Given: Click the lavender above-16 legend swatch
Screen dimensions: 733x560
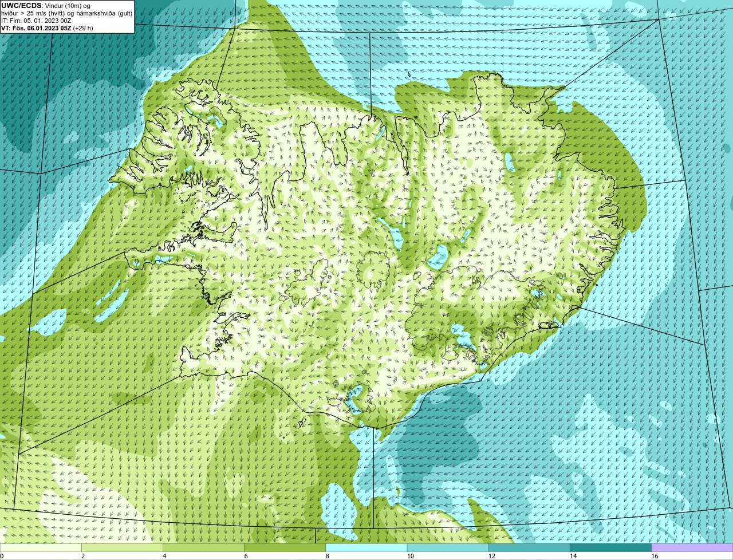Looking at the screenshot, I should [x=692, y=548].
